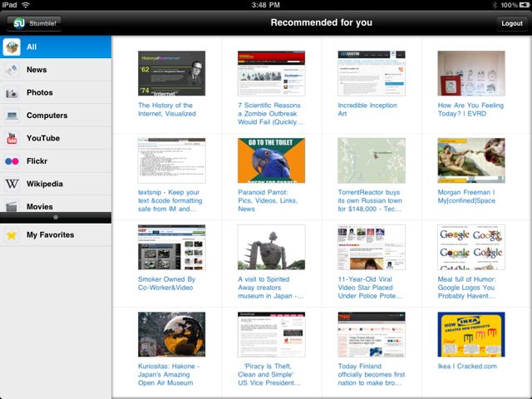Open the Wikipedia category
The height and width of the screenshot is (399, 532).
coord(56,184)
